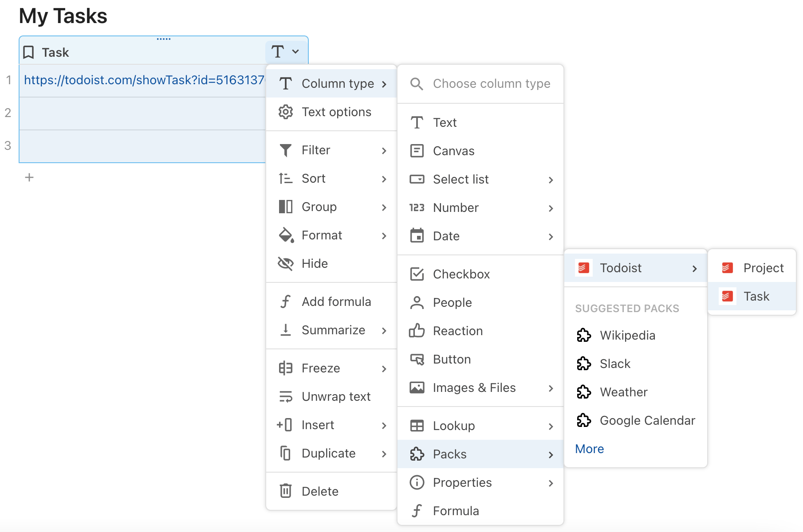Expand the Lookup submenu chevron

pos(551,426)
